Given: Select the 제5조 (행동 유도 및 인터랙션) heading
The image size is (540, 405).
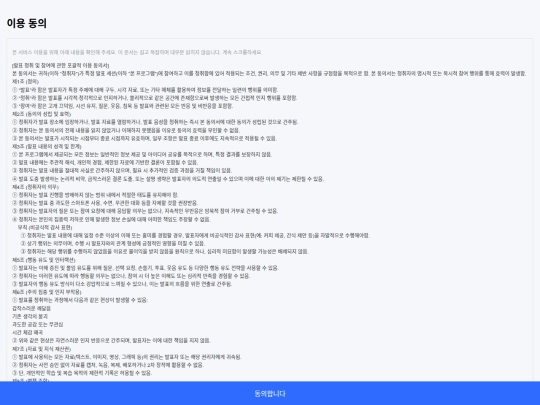Looking at the screenshot, I should pos(44,260).
